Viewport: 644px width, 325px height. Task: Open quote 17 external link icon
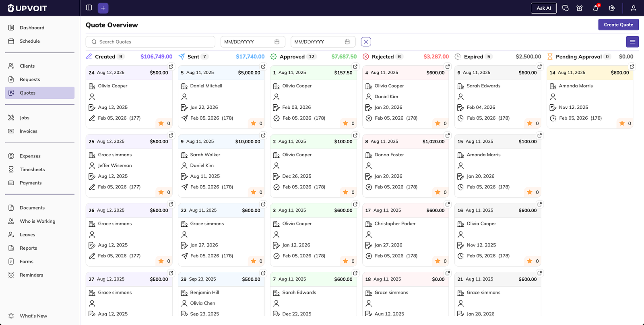click(448, 204)
